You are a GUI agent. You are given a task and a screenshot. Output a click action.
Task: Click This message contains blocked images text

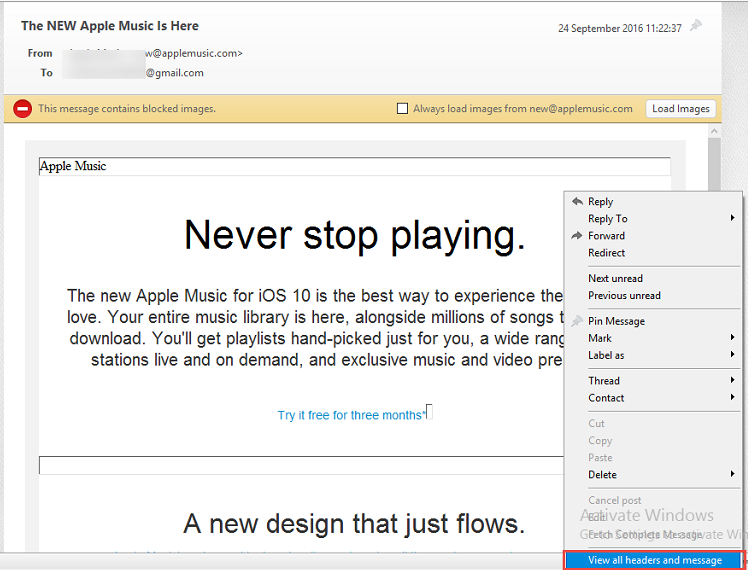click(127, 109)
